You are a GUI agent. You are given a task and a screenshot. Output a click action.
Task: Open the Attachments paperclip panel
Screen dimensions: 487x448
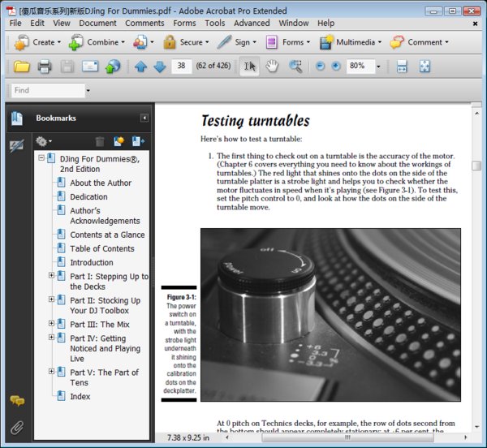[x=17, y=428]
